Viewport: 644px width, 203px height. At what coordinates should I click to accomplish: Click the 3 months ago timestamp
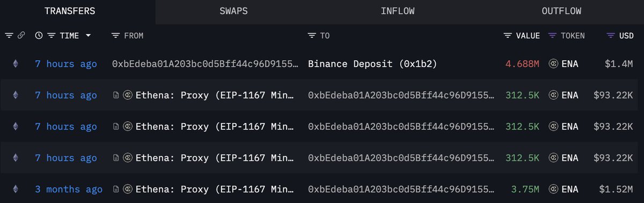click(x=69, y=189)
